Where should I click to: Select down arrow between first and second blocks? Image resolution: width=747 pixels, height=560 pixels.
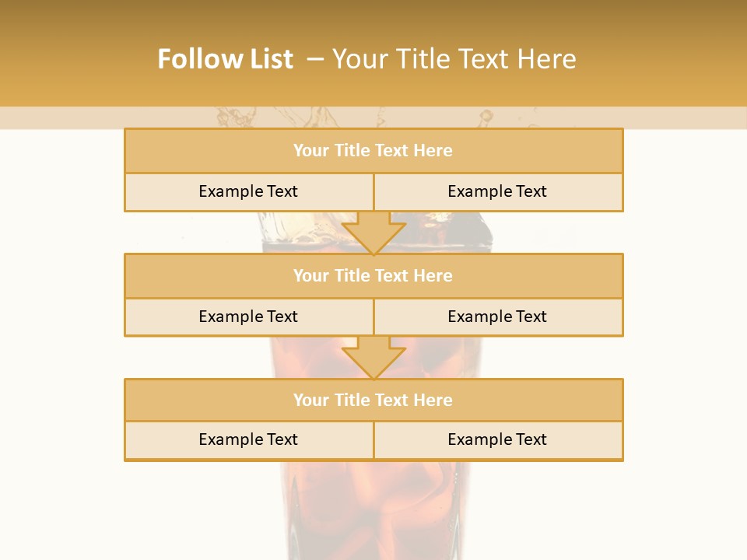click(373, 233)
